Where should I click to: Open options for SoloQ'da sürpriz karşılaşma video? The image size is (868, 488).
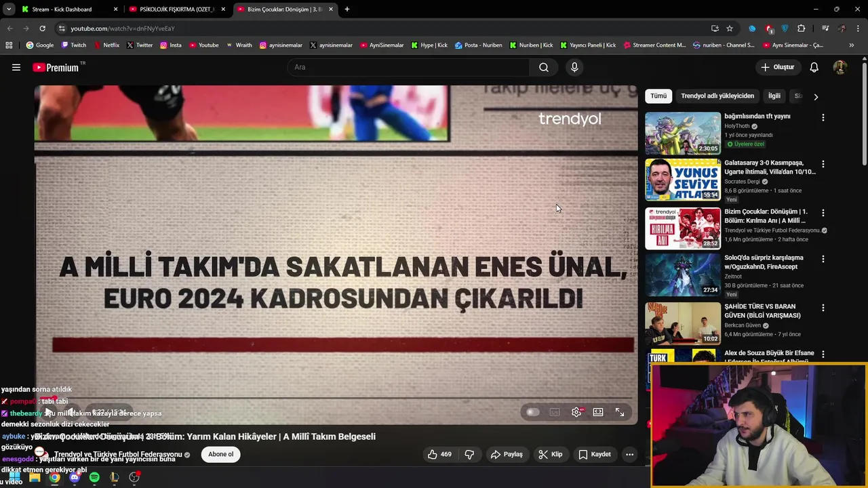point(823,259)
